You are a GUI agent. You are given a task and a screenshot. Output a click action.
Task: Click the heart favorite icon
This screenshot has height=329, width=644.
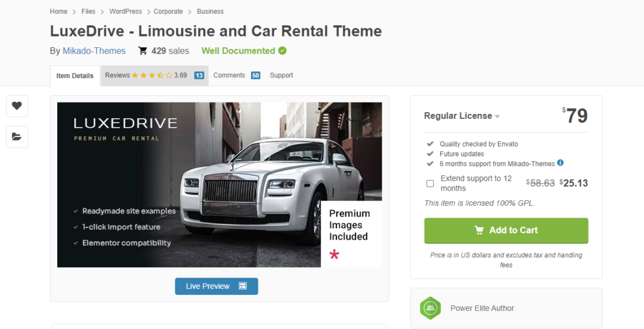17,106
